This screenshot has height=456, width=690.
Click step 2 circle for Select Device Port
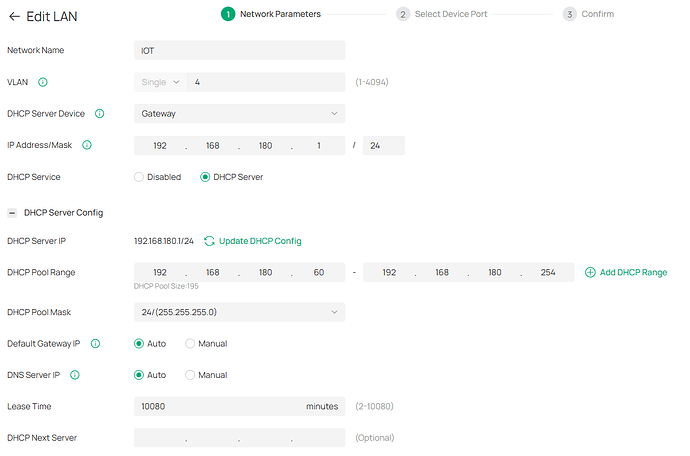pos(403,14)
